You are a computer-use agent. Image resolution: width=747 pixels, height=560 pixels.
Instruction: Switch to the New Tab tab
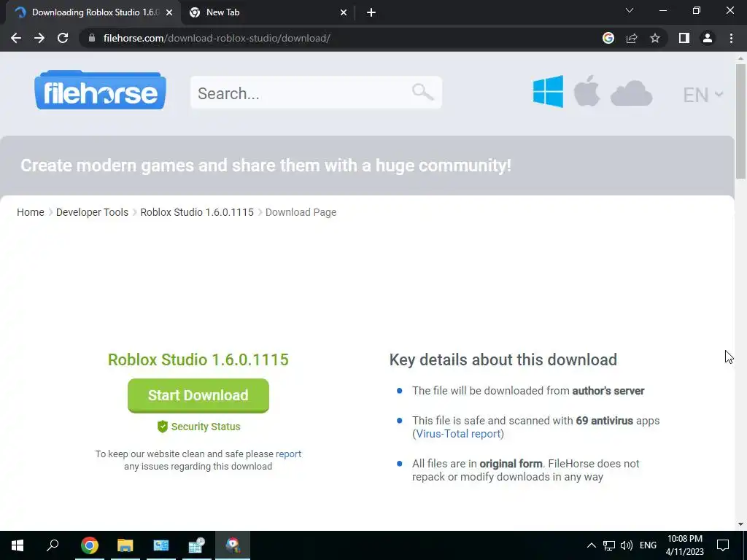[267, 12]
